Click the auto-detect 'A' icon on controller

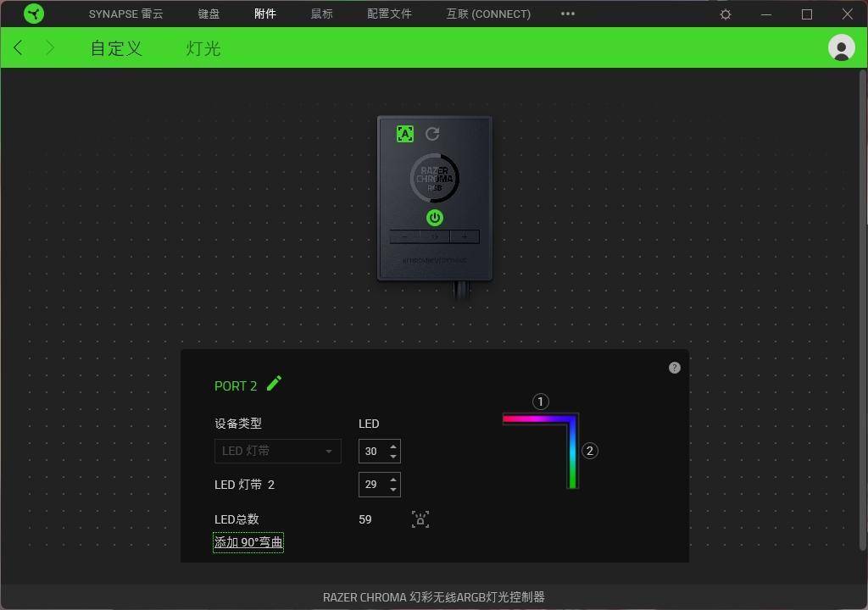coord(405,134)
